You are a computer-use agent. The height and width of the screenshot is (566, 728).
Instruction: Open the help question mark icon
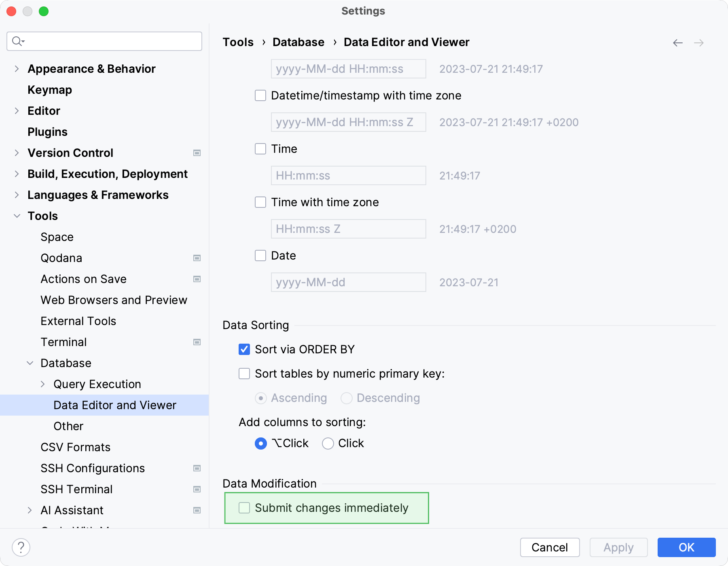click(21, 547)
